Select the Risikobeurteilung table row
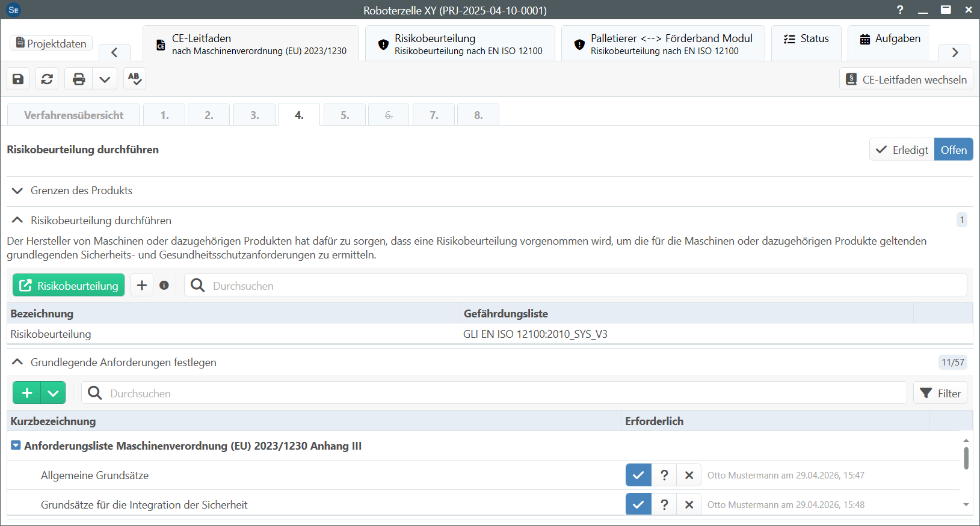 (490, 334)
